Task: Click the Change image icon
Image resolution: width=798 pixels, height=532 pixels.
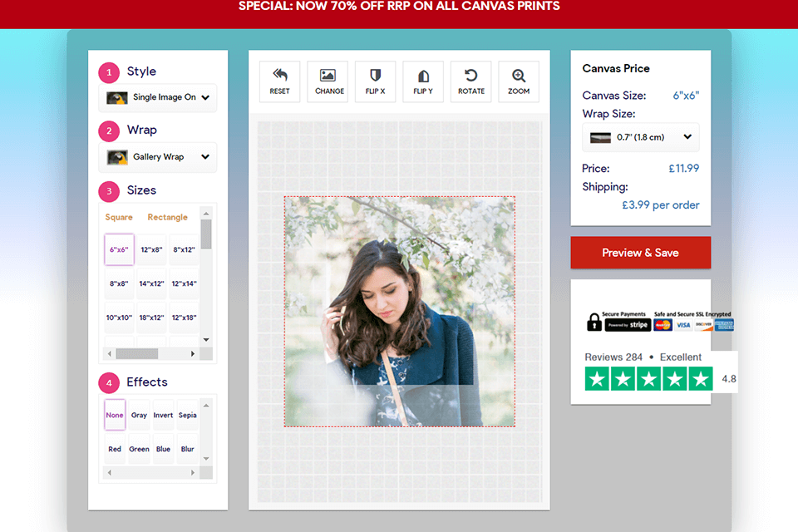Action: 328,76
